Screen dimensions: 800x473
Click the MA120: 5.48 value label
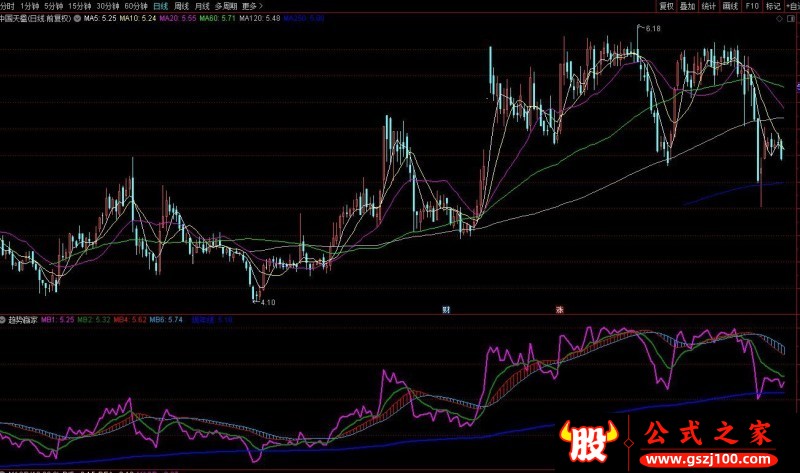260,18
